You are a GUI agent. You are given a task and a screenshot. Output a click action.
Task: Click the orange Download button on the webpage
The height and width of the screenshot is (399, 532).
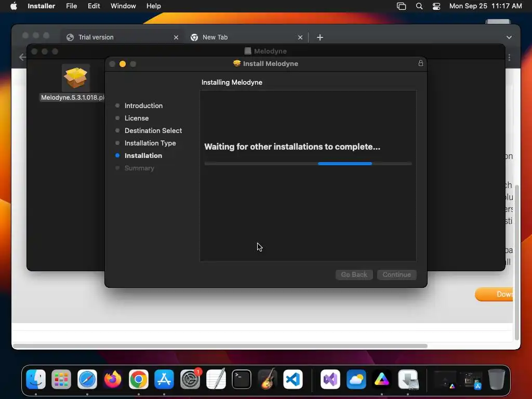click(x=494, y=294)
